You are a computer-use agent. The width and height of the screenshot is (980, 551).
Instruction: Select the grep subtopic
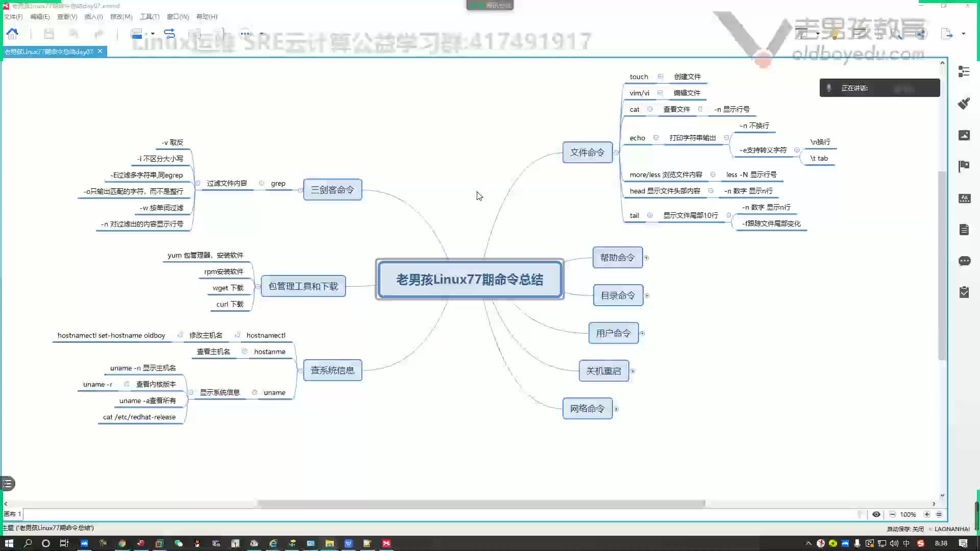tap(278, 184)
